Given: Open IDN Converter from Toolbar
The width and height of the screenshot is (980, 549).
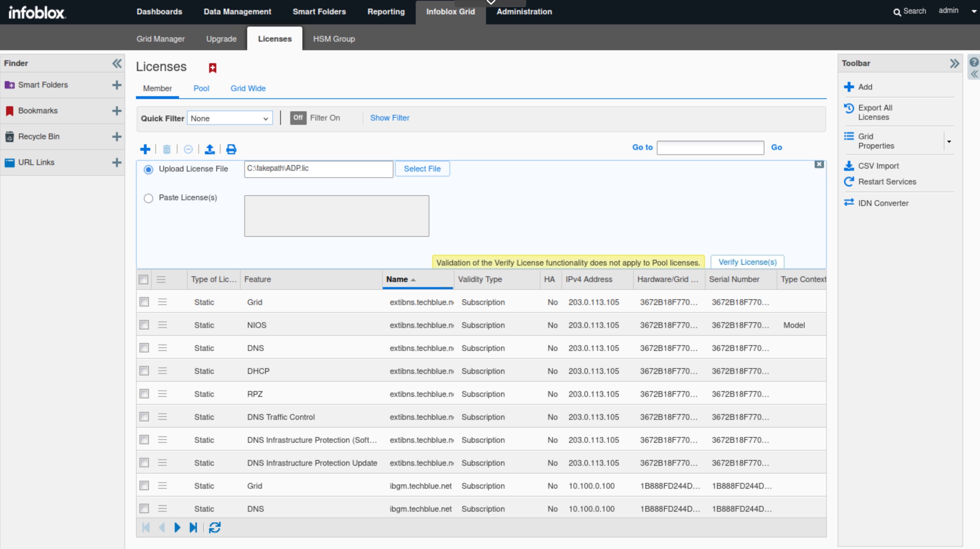Looking at the screenshot, I should (x=882, y=203).
